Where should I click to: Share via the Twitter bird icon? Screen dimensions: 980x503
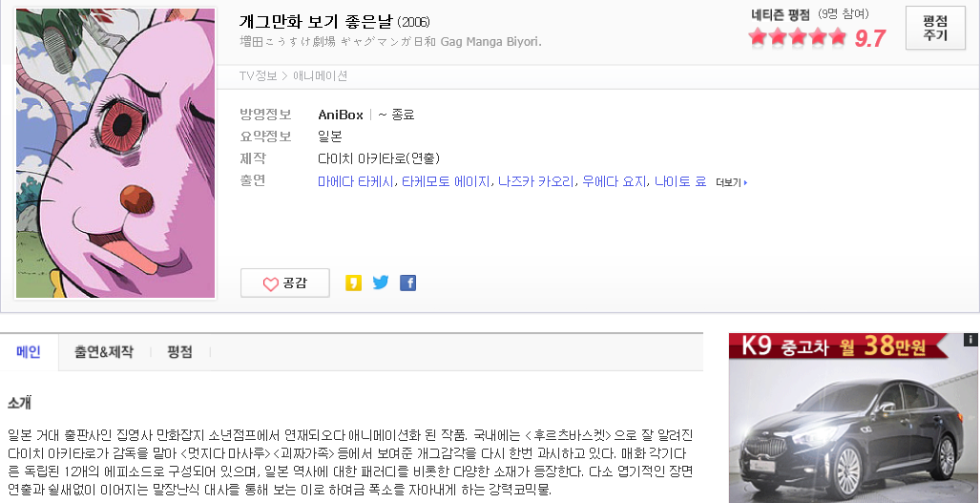[x=381, y=283]
